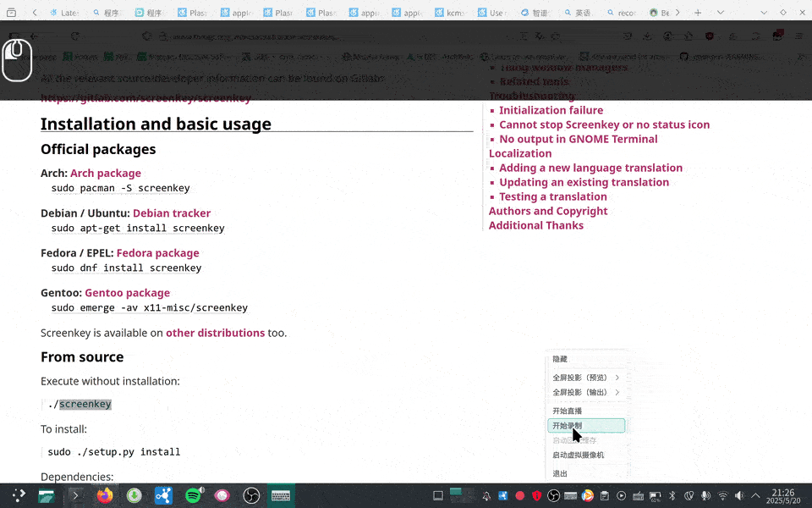Click the OBS icon in system tray
Screen dimensions: 812x508
click(x=553, y=495)
